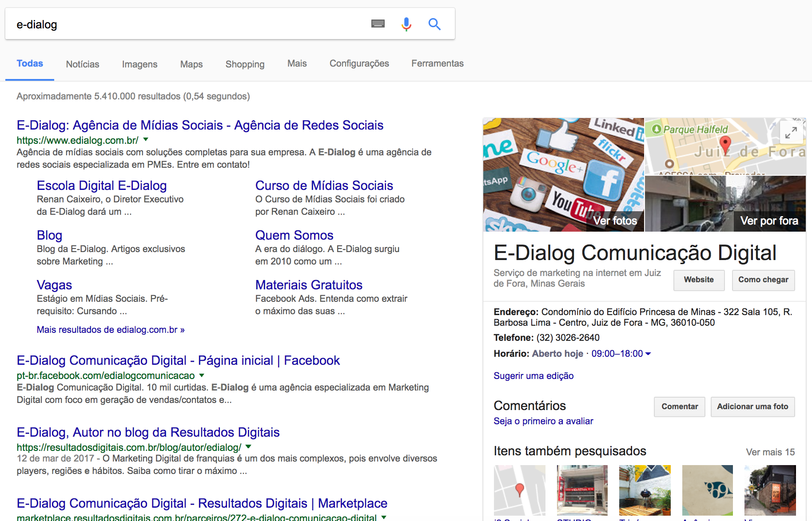Open the Ver fotos social media thumbnail
Image resolution: width=812 pixels, height=521 pixels.
pos(563,175)
